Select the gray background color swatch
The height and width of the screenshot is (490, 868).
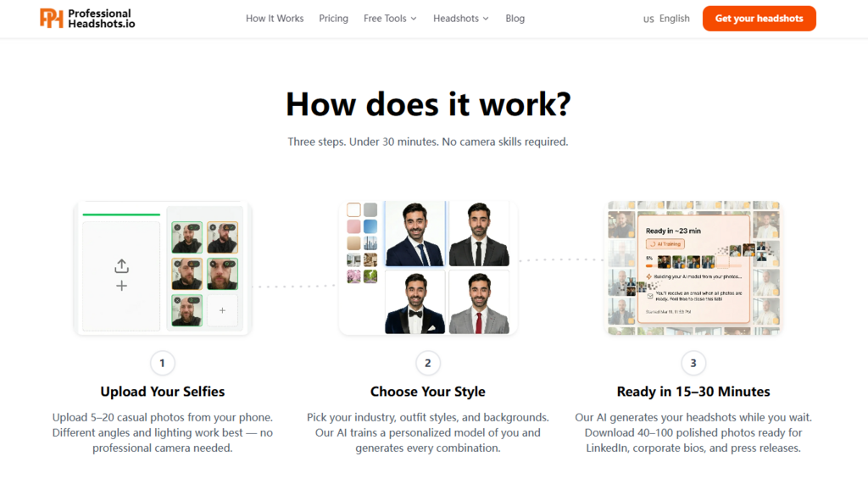pyautogui.click(x=370, y=210)
